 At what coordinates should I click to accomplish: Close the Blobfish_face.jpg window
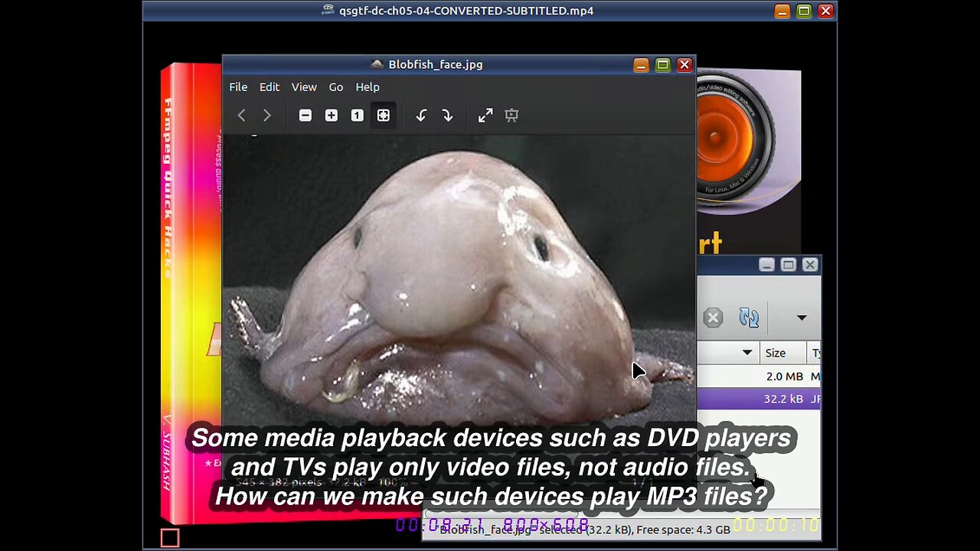pos(684,65)
